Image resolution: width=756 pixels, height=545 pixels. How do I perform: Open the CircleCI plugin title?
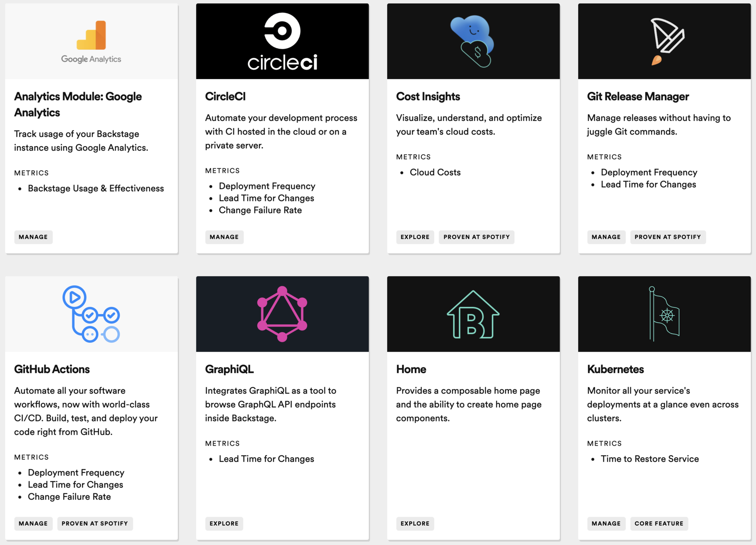[225, 96]
